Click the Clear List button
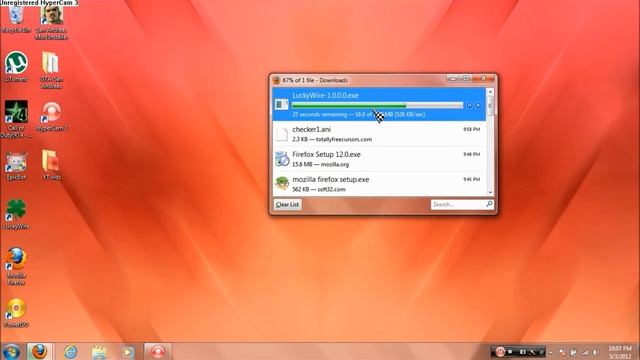 tap(287, 204)
